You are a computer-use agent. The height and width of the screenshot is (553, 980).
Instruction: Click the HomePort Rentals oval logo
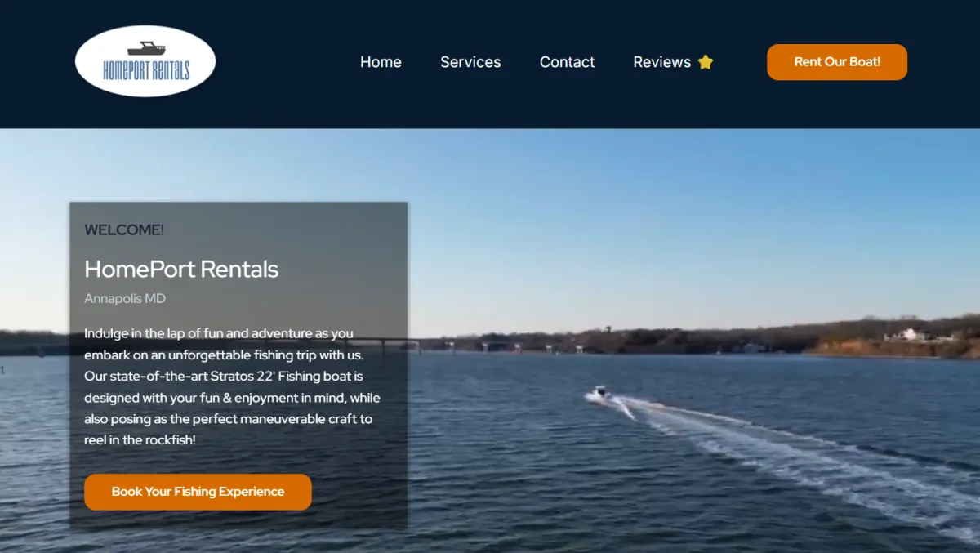tap(145, 61)
